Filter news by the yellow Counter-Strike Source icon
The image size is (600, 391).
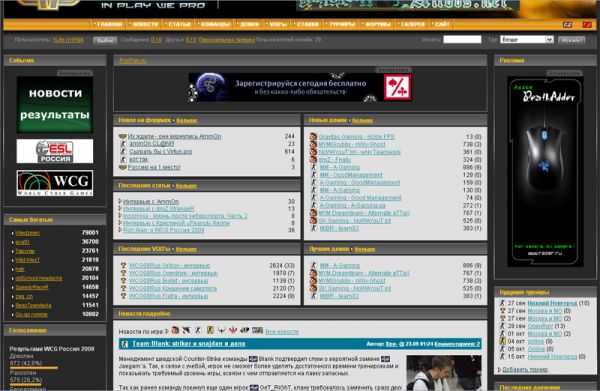(210, 330)
